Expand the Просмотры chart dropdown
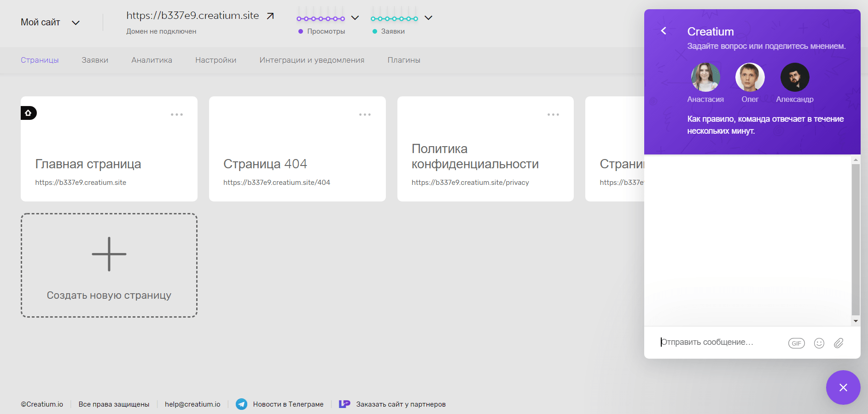868x414 pixels. [x=355, y=18]
